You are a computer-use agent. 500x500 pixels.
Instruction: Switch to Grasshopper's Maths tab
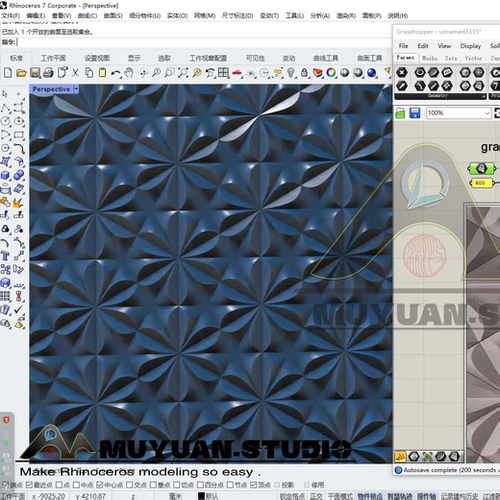(430, 58)
